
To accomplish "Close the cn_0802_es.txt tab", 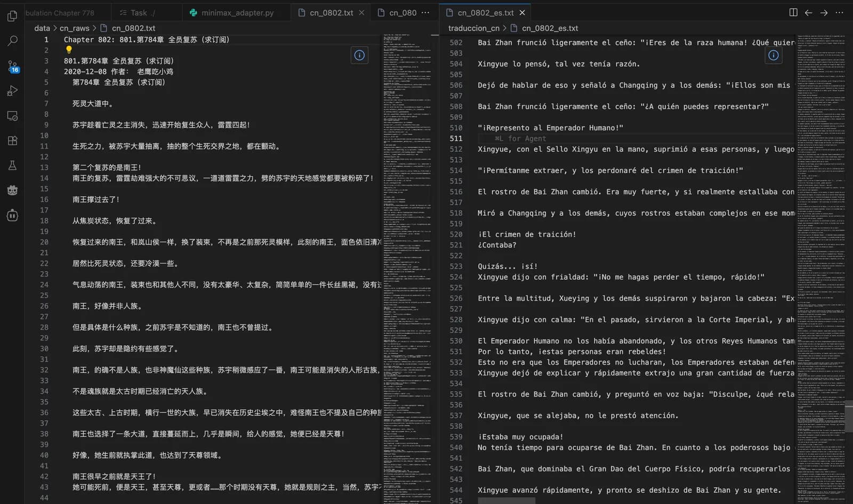I will pos(522,12).
